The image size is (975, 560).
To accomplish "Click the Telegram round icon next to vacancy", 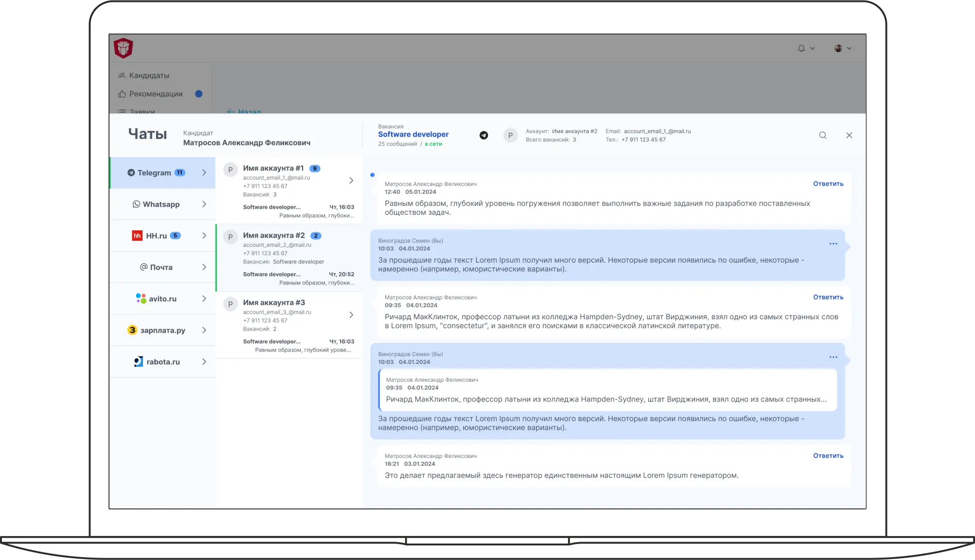I will (484, 135).
